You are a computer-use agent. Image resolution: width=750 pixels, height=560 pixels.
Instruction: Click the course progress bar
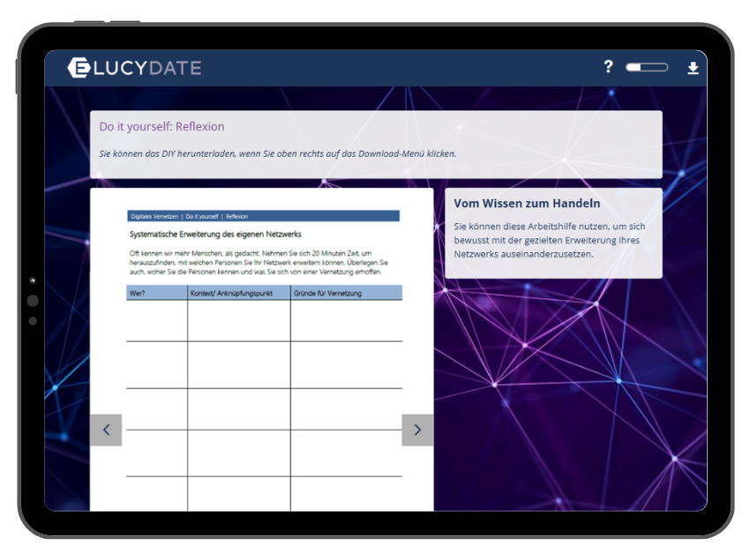click(646, 67)
